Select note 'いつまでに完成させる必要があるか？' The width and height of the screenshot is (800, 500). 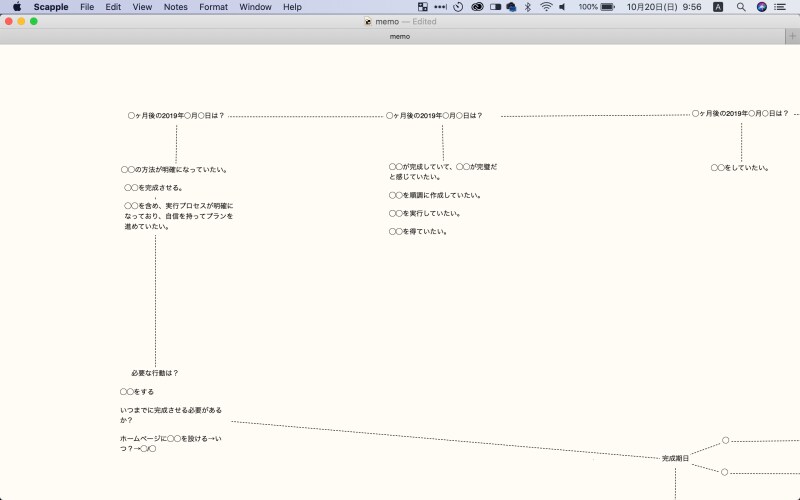[x=171, y=415]
